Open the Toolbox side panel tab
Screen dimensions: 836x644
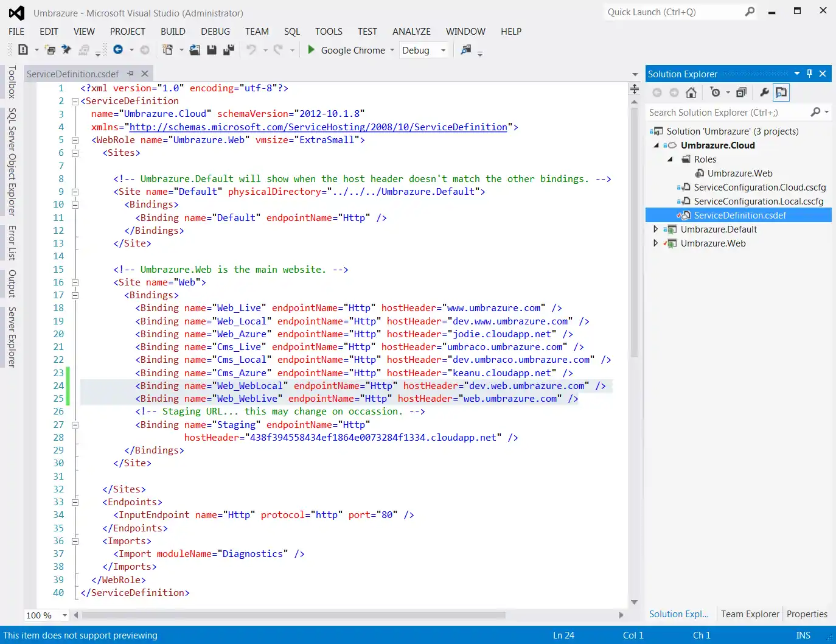click(12, 82)
